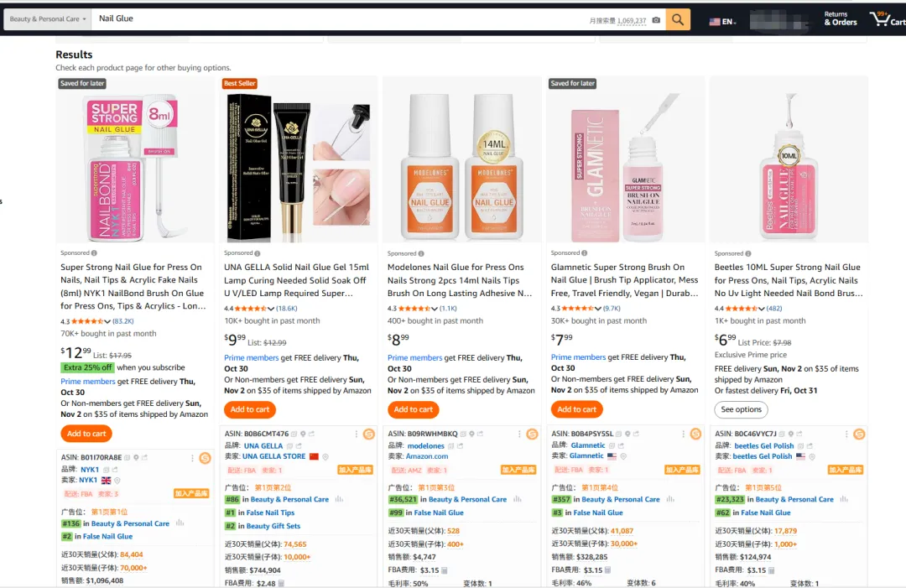Click info icon next to Sponsored on Modelones

tap(420, 253)
